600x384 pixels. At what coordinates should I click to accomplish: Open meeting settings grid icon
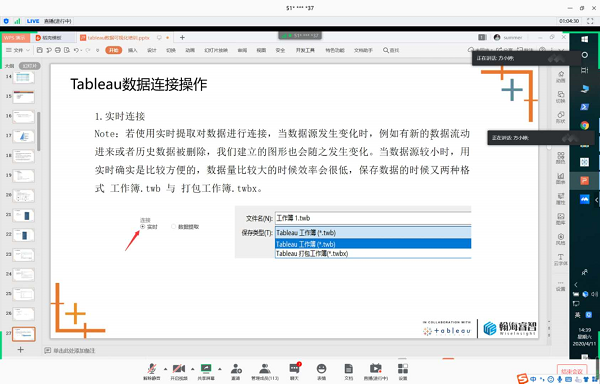(x=403, y=369)
